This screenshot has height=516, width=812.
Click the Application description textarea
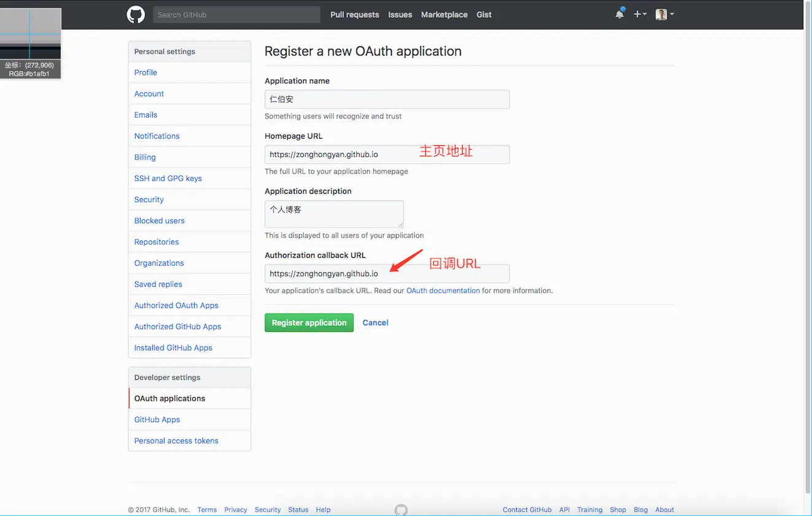tap(334, 214)
